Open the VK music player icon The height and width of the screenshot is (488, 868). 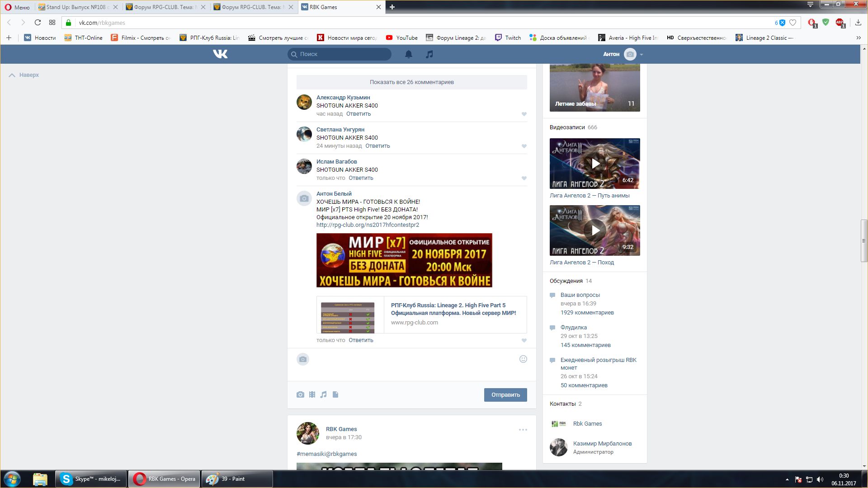(429, 54)
